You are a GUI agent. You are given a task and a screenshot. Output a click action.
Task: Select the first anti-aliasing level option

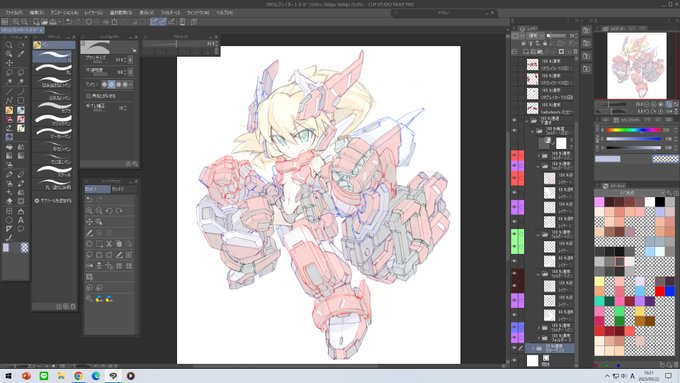[105, 84]
